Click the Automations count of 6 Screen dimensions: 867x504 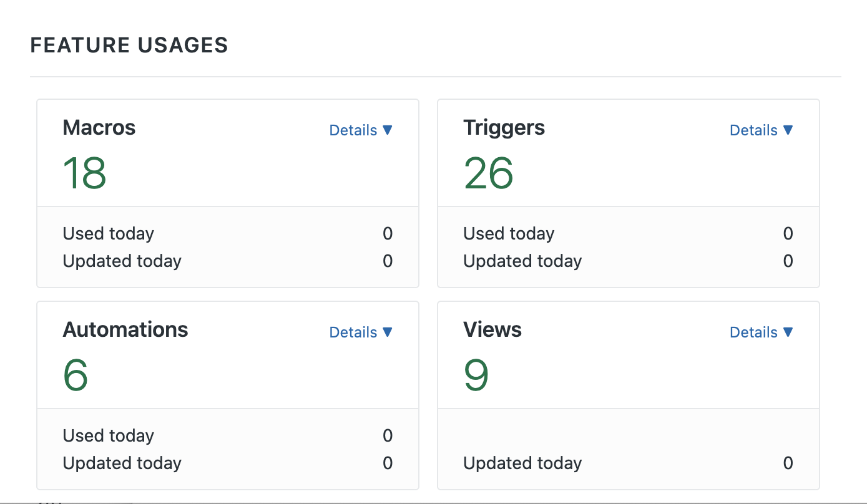tap(76, 376)
